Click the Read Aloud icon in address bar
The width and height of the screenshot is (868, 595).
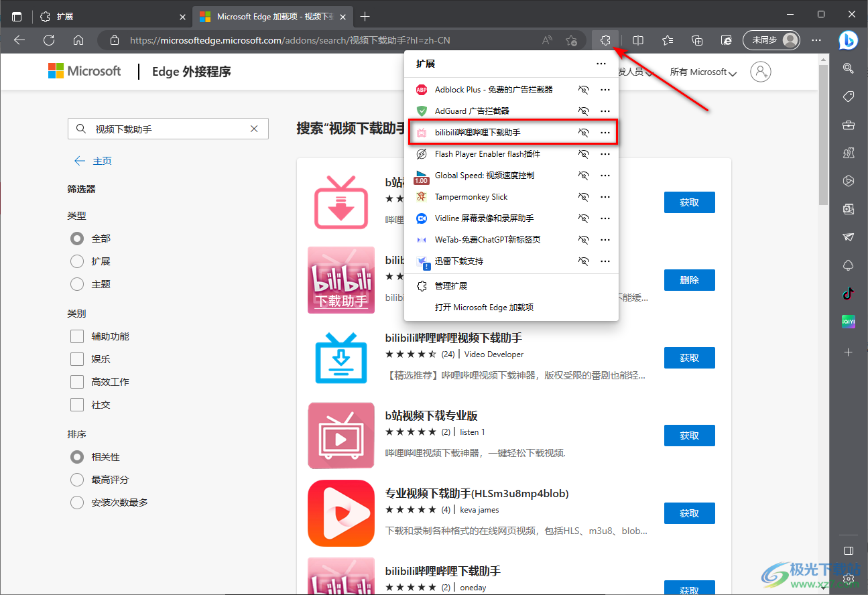point(548,40)
